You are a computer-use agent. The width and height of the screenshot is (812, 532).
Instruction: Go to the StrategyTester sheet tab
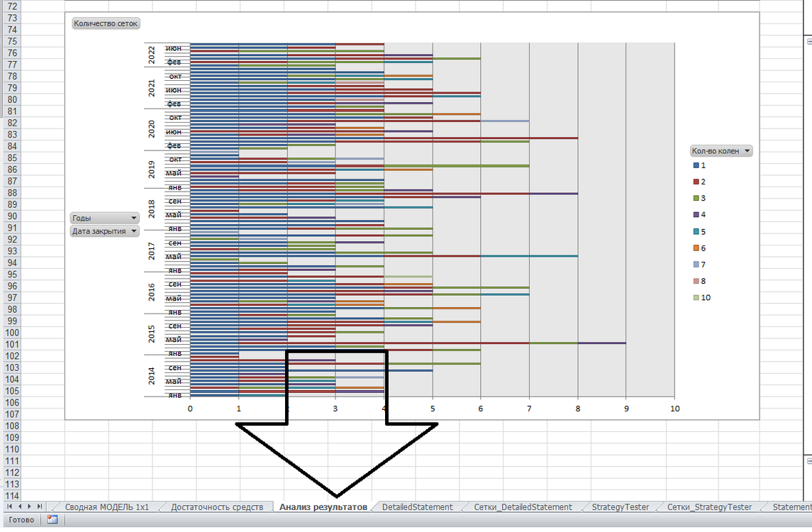tap(621, 507)
